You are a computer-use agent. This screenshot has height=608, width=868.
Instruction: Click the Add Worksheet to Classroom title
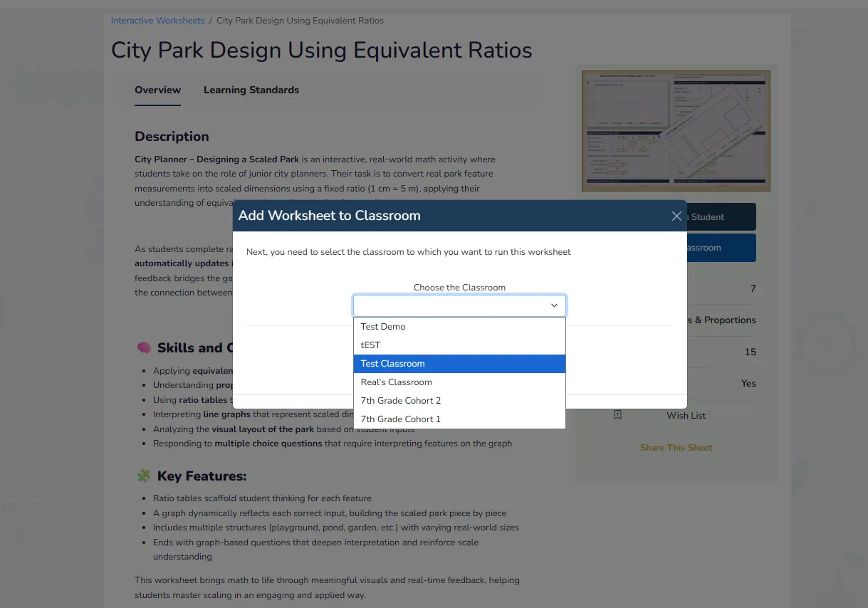pos(329,216)
